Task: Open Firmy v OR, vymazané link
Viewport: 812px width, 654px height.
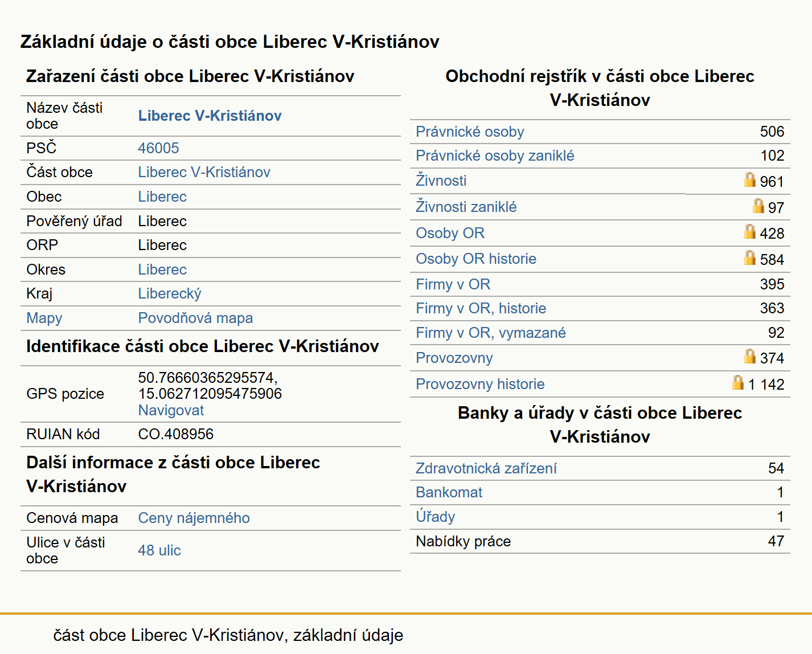Action: click(x=491, y=333)
